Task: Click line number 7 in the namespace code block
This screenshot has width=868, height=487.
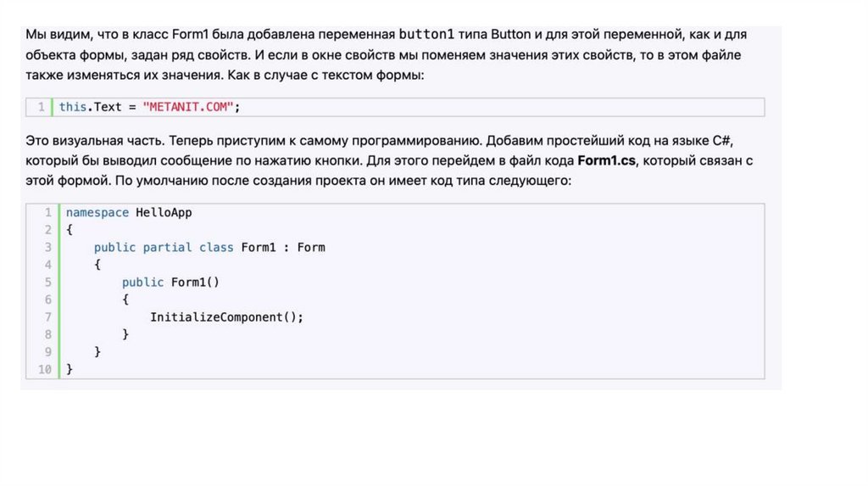Action: click(47, 316)
